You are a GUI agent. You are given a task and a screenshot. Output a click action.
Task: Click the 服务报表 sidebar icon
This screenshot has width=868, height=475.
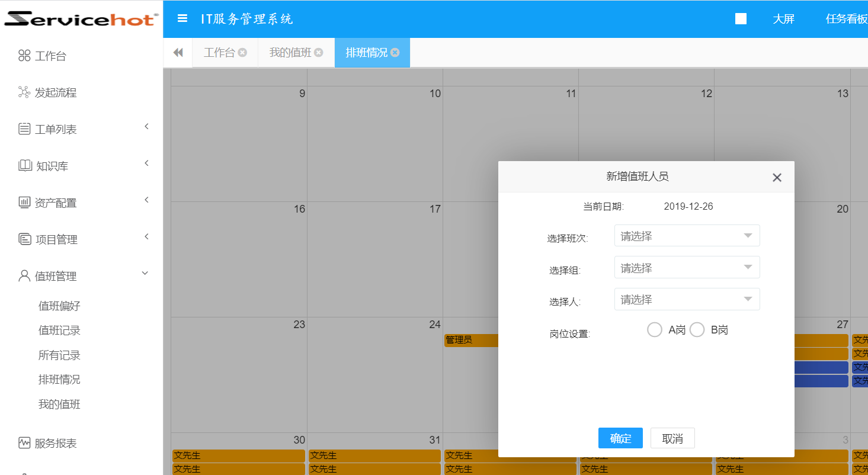click(x=24, y=443)
